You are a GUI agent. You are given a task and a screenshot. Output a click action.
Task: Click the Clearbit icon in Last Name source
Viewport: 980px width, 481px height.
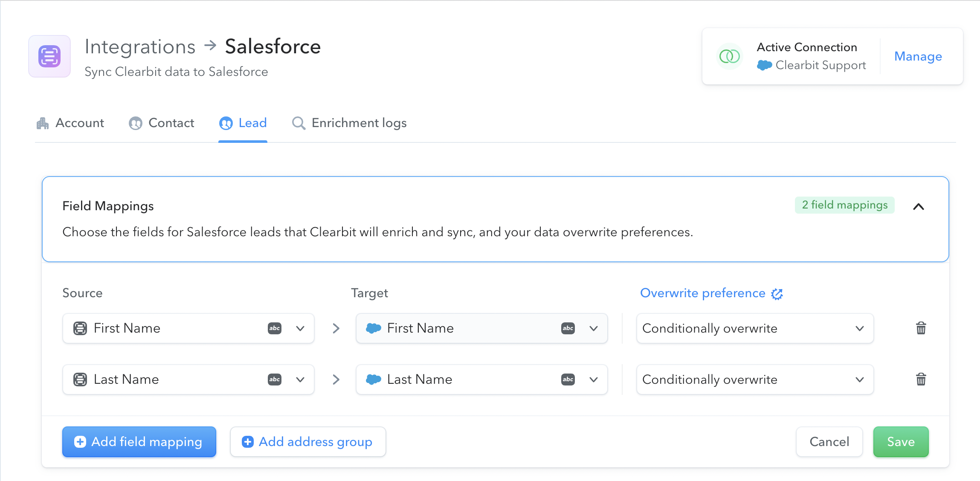[80, 380]
